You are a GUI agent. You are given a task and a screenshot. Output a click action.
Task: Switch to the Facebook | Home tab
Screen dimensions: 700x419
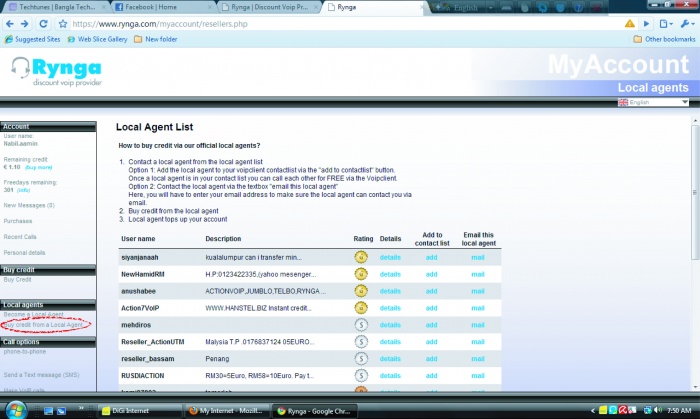pos(163,7)
